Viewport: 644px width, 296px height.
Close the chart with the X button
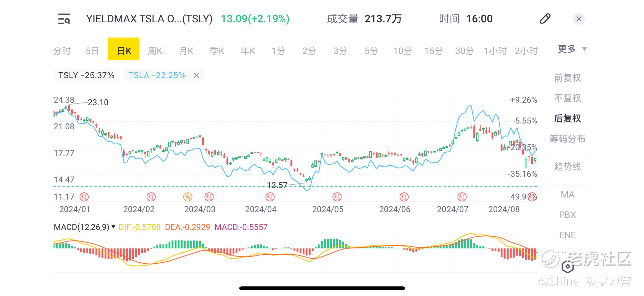coord(578,19)
